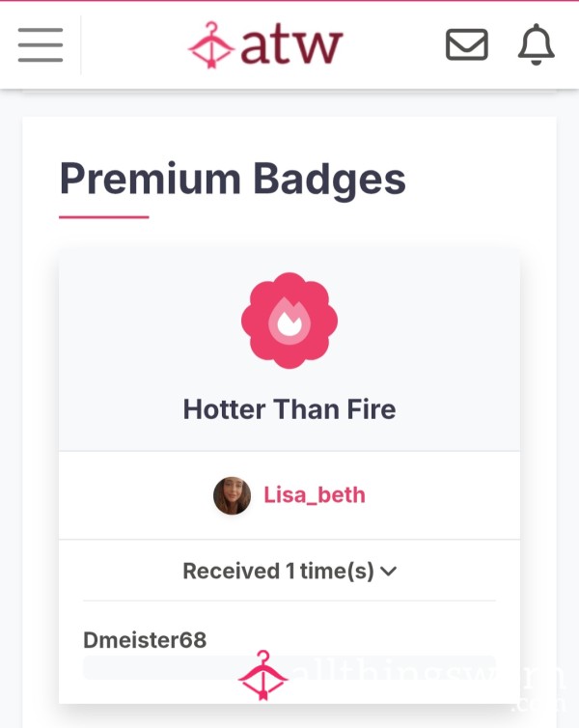Open the notifications bell icon
The width and height of the screenshot is (579, 728).
point(536,44)
